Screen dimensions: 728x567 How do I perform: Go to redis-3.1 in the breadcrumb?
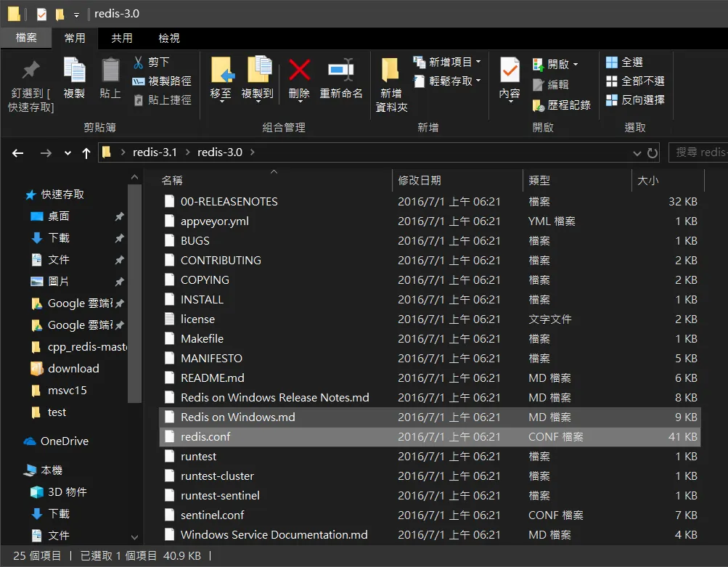click(x=155, y=152)
